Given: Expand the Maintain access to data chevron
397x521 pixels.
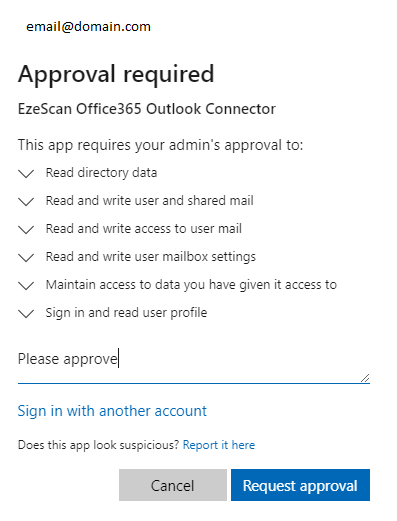Looking at the screenshot, I should tap(26, 286).
